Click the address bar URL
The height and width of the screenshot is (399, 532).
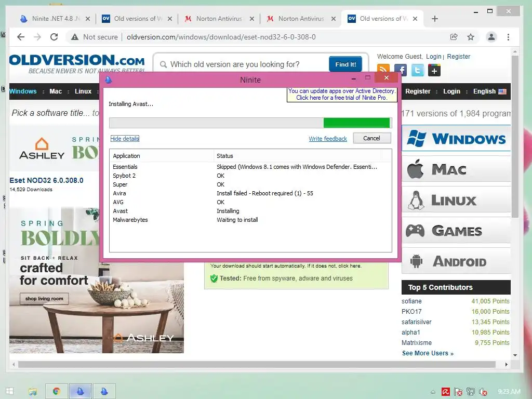(221, 37)
